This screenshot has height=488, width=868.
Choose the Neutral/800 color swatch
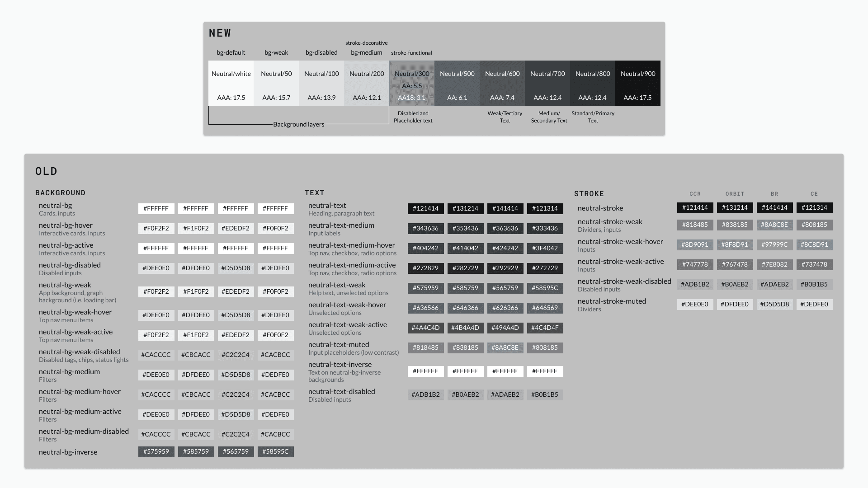(x=593, y=83)
